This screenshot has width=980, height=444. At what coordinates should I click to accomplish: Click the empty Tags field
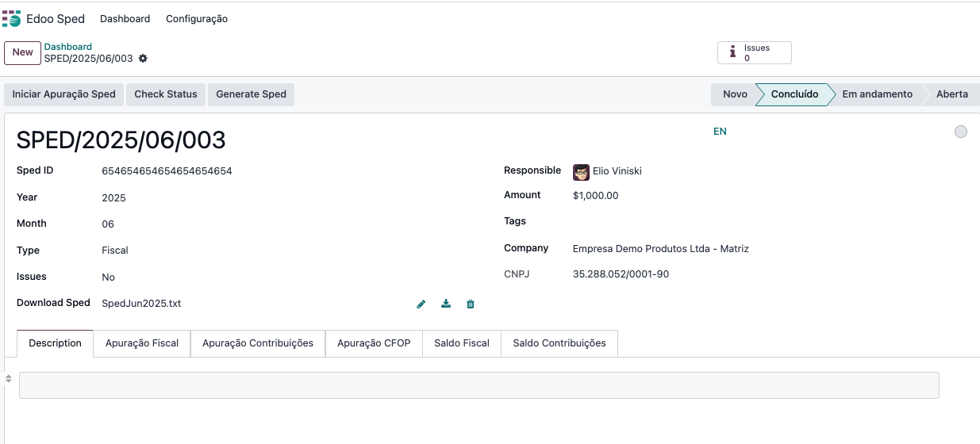(x=770, y=221)
